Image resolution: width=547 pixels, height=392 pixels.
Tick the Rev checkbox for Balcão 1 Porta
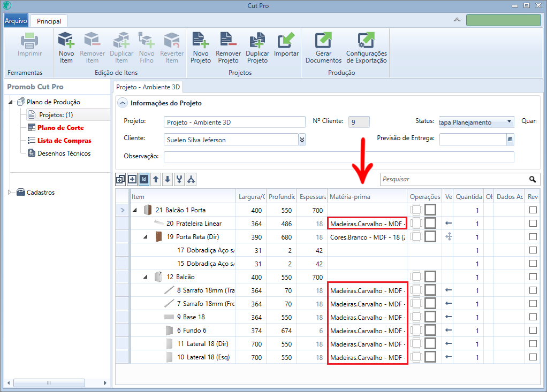(533, 210)
